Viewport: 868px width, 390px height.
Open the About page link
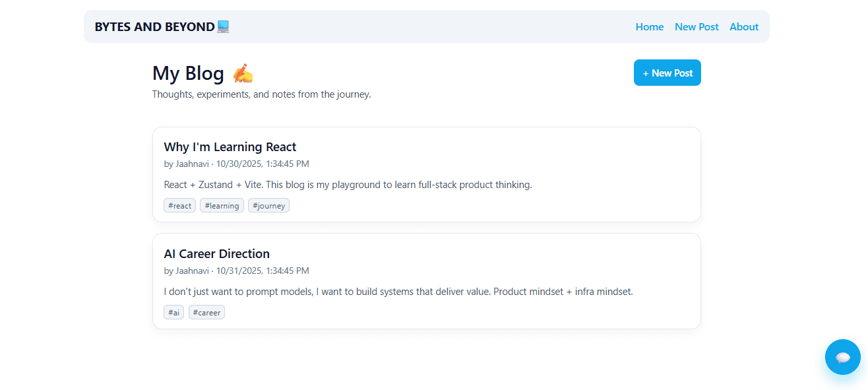743,26
